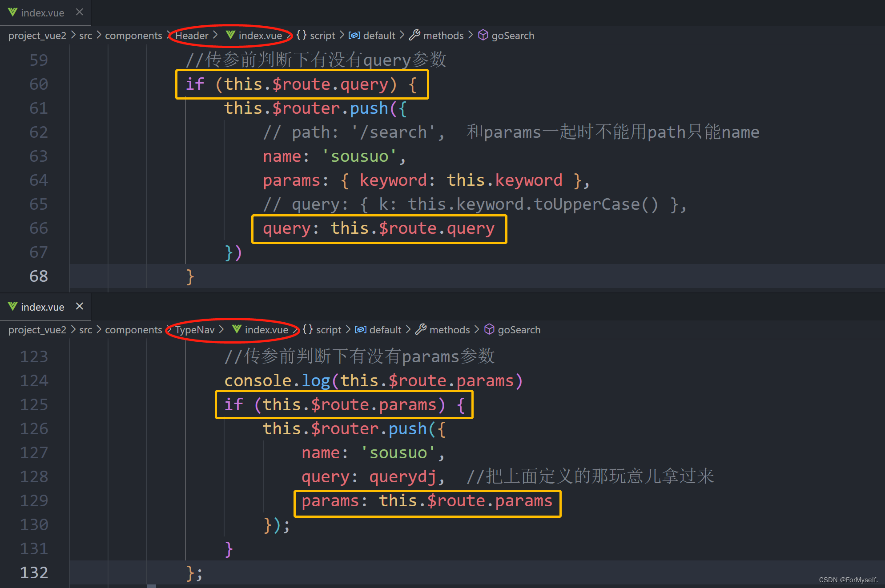Viewport: 885px width, 588px height.
Task: Close the top index.vue editor tab
Action: click(80, 12)
